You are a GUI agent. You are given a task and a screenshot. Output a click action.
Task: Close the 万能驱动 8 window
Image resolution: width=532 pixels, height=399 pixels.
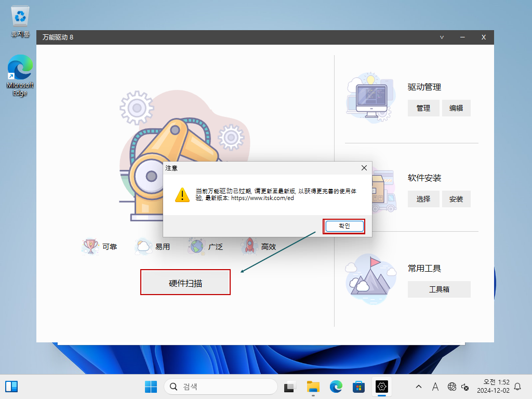484,37
